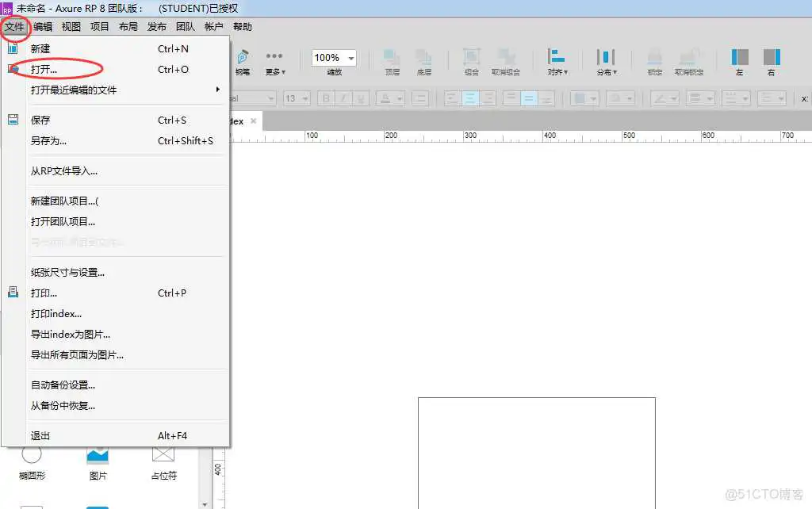Viewport: 812px width, 509px height.
Task: Click the right panel (右) toggle icon
Action: (x=772, y=59)
